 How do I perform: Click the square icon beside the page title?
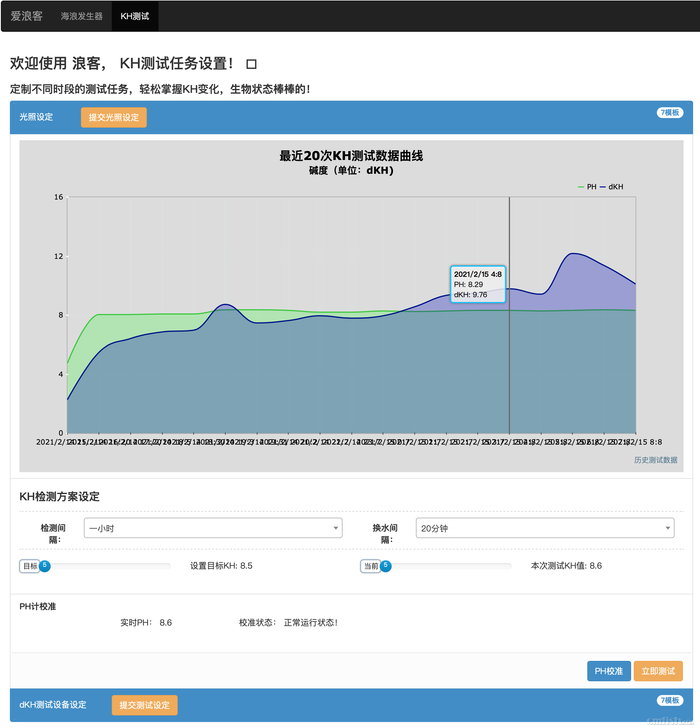pyautogui.click(x=251, y=64)
